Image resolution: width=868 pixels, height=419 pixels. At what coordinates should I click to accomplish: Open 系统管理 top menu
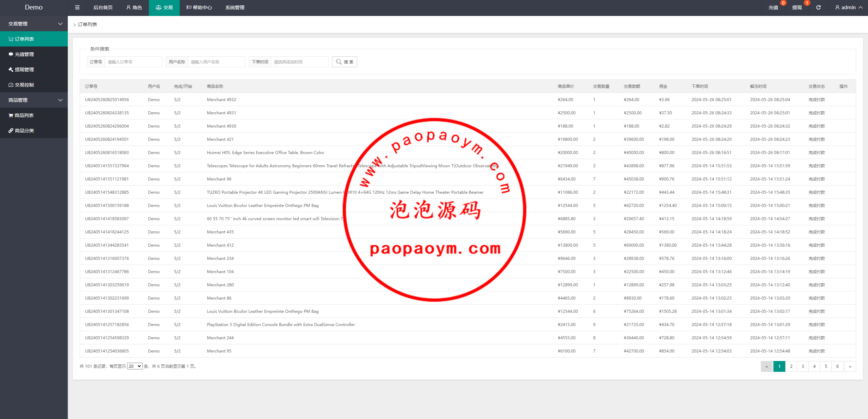coord(235,7)
